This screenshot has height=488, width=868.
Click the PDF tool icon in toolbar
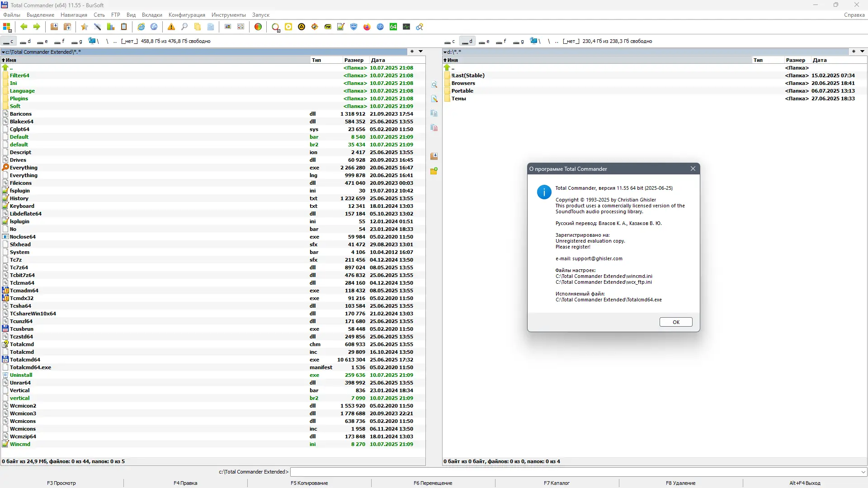click(x=328, y=27)
